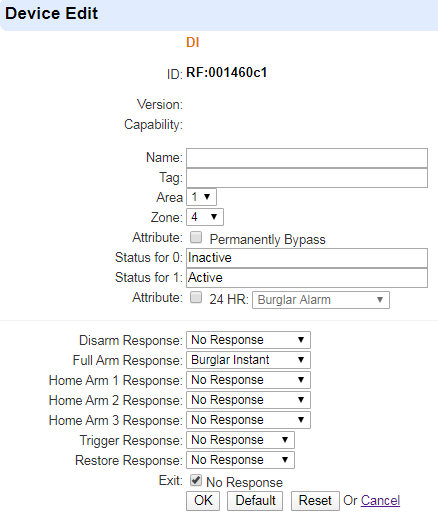Open the Disarm Response dropdown
438x518 pixels.
click(248, 340)
